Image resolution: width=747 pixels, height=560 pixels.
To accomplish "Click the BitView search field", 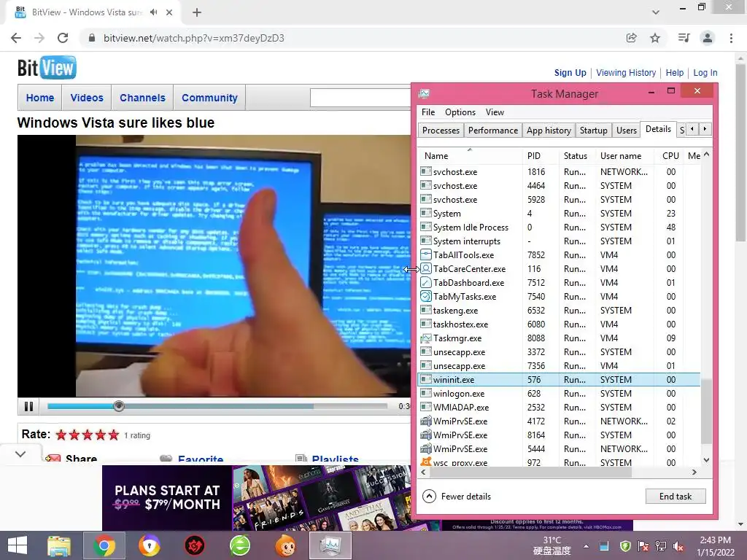I will [360, 98].
